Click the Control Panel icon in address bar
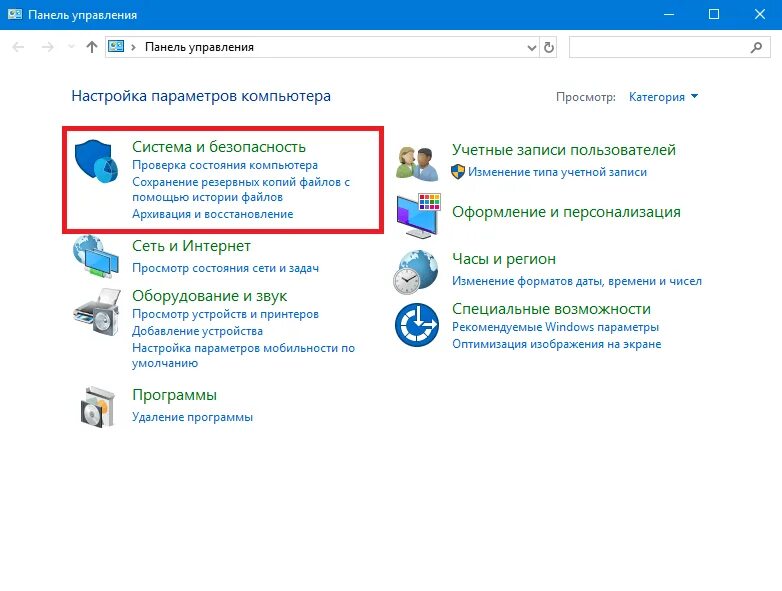The height and width of the screenshot is (591, 782). point(116,47)
